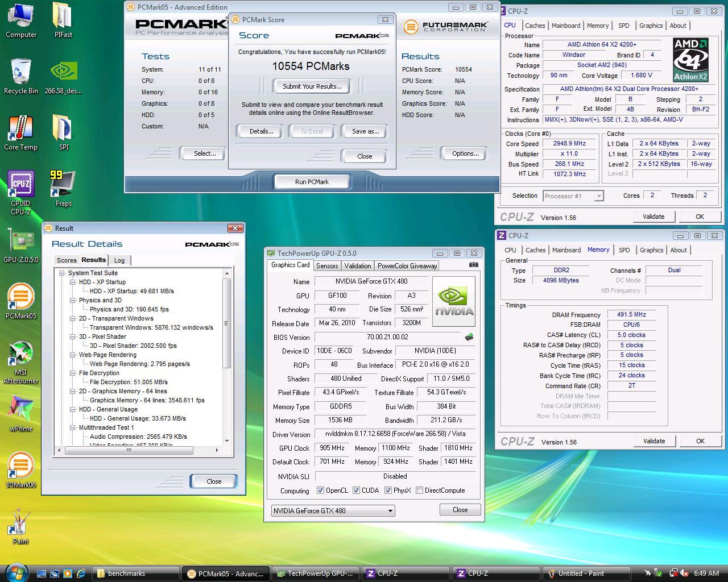Open the Processor #1 selection dropdown
This screenshot has width=728, height=582.
point(573,196)
